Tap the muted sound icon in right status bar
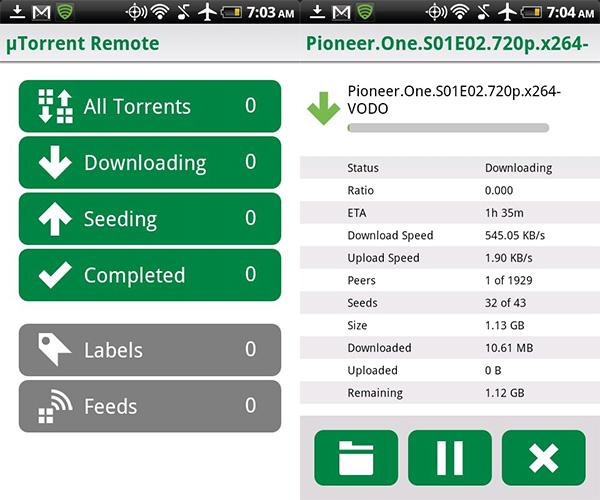Screen dimensions: 600x500 pos(484,12)
